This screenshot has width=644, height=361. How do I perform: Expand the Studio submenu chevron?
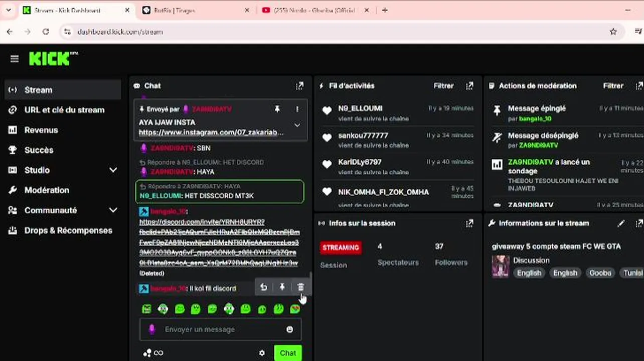pos(113,170)
